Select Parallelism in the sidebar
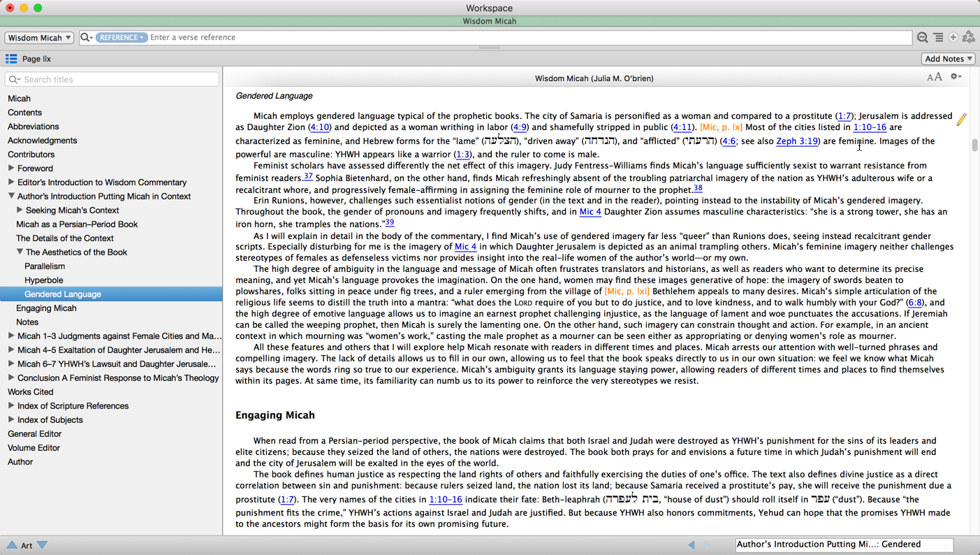Image resolution: width=980 pixels, height=555 pixels. coord(45,266)
